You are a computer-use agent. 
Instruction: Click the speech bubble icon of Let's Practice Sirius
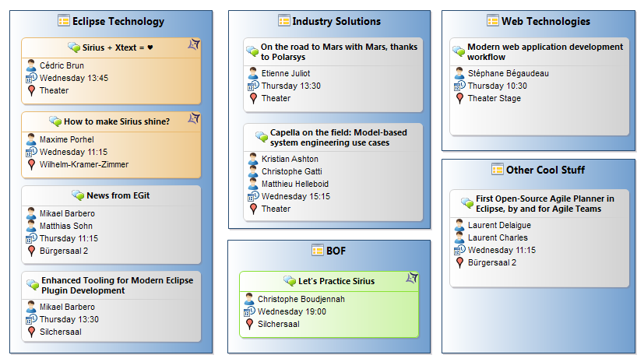290,281
